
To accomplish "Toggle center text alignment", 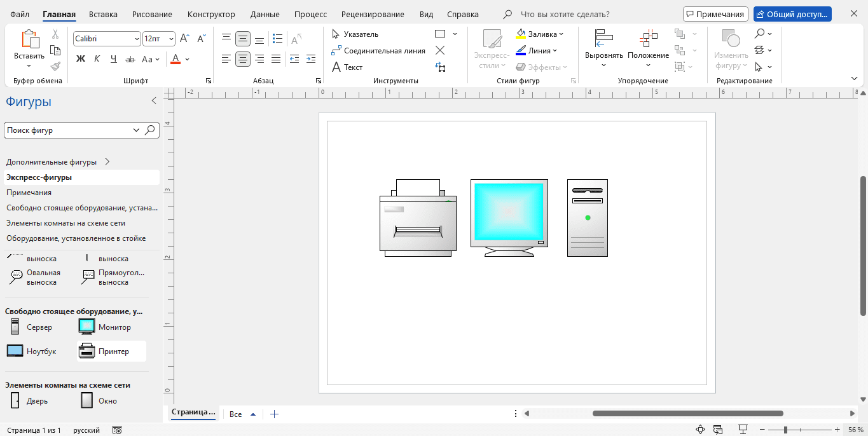I will (243, 59).
